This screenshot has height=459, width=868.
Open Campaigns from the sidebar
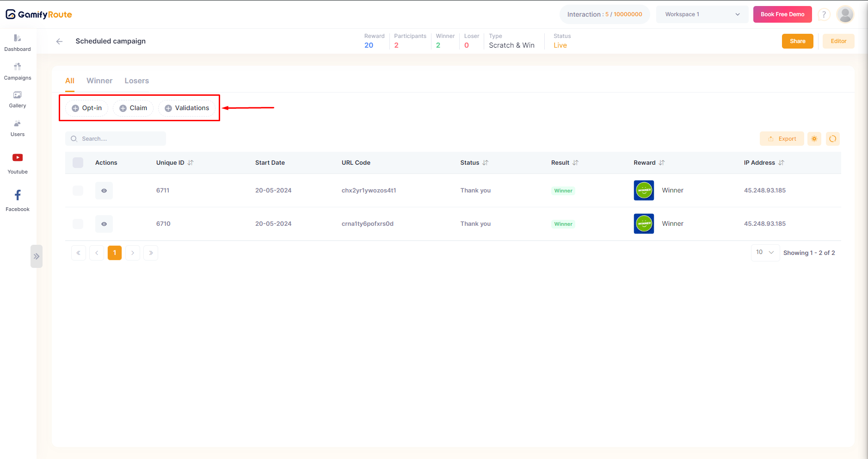[x=18, y=71]
